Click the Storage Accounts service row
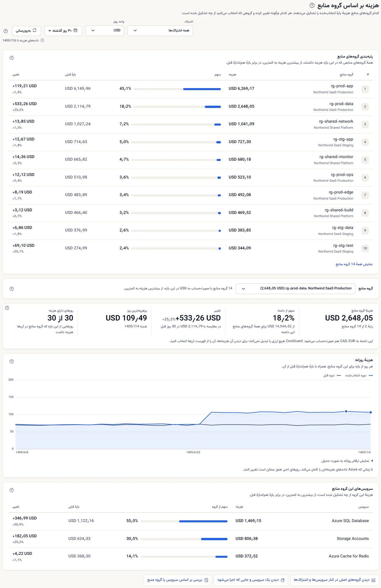 tap(191, 539)
